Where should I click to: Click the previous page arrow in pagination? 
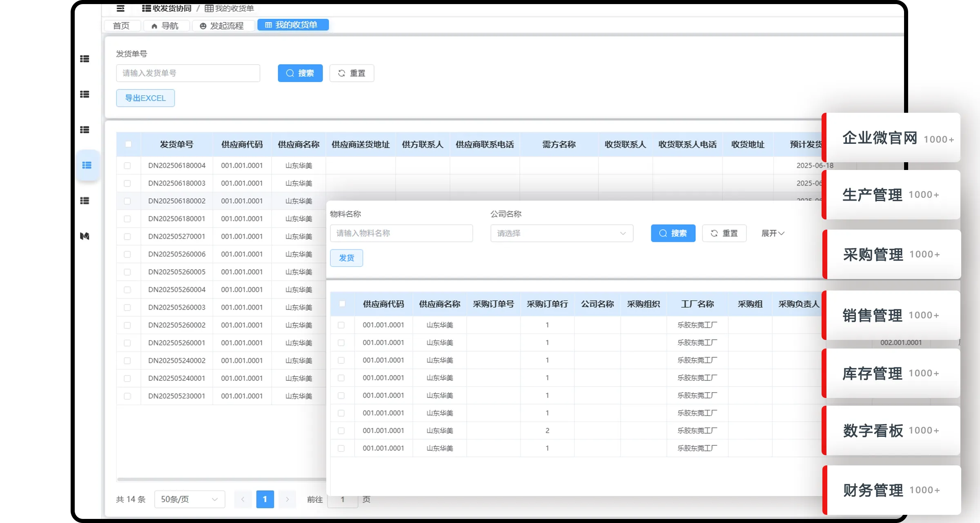(x=243, y=499)
